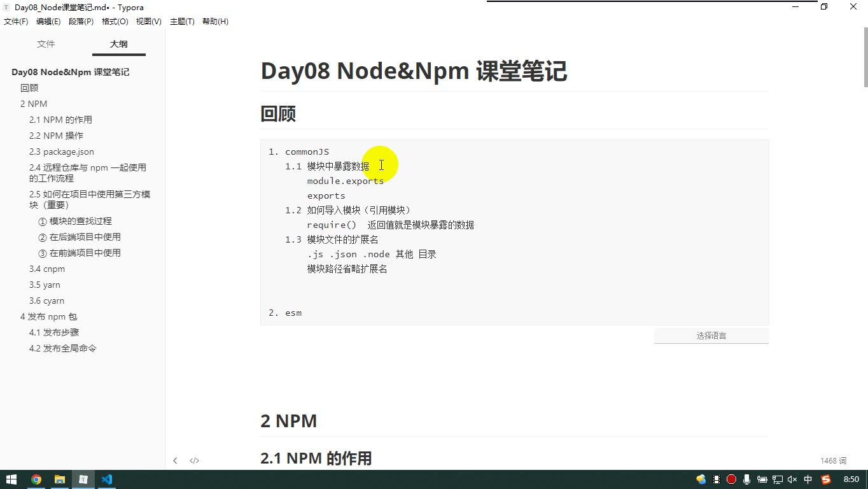This screenshot has height=489, width=868.
Task: Go to outline item 2.3 package.json
Action: [62, 152]
